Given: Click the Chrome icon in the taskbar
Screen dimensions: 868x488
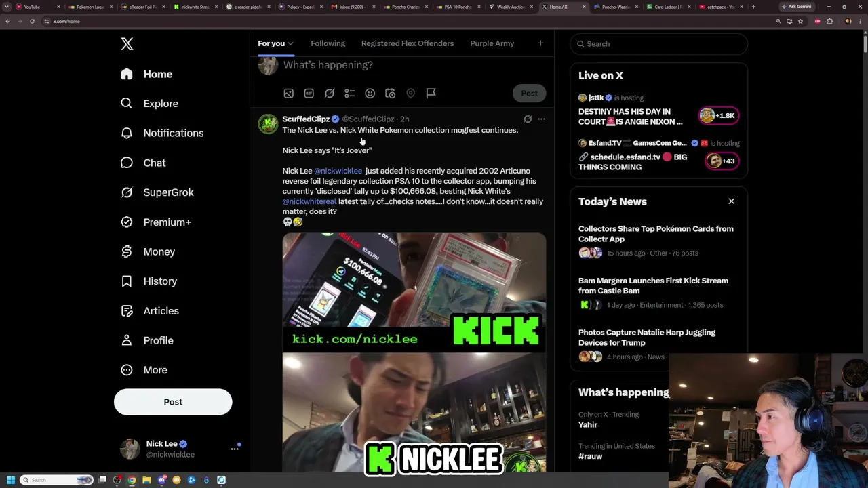Looking at the screenshot, I should pyautogui.click(x=132, y=480).
